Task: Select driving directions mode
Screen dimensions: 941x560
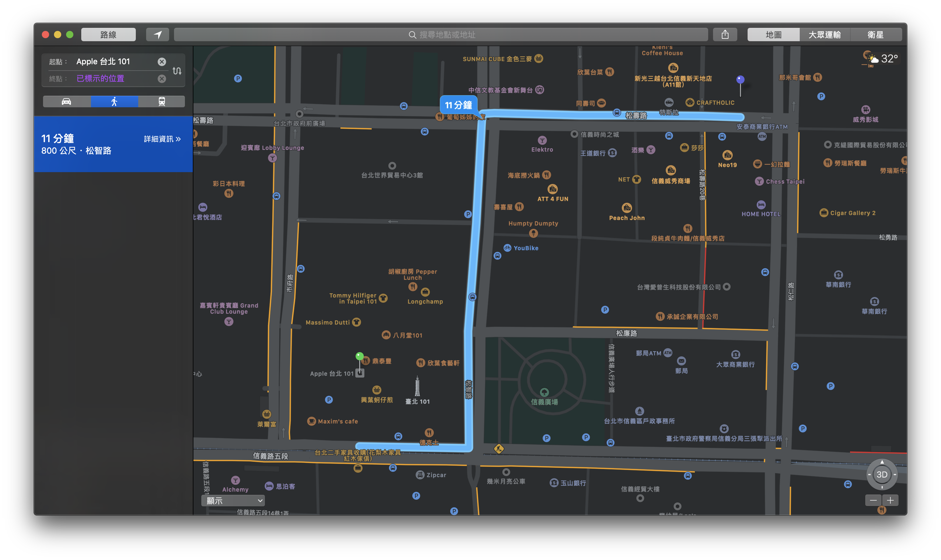Action: 66,102
